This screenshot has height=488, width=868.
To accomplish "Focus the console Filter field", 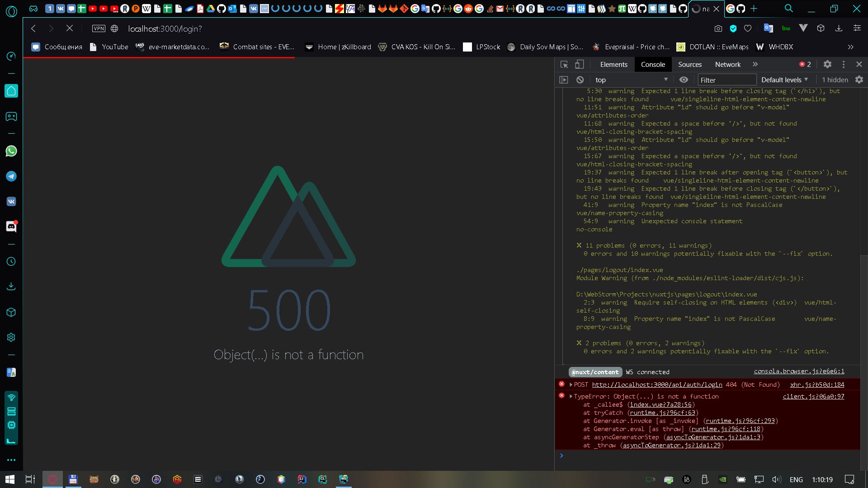I will coord(727,80).
